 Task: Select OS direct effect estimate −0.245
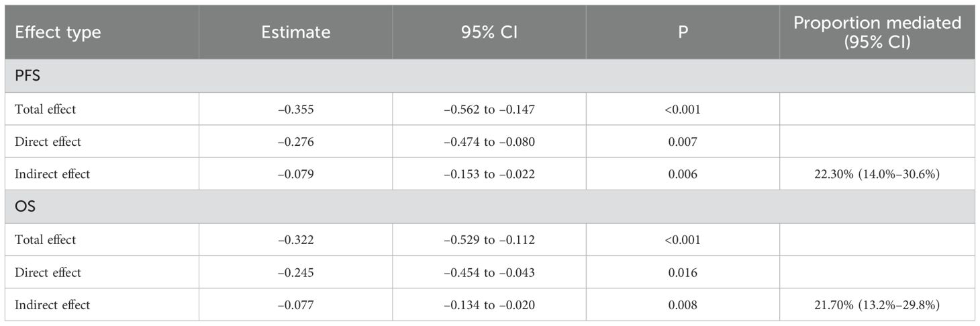(x=295, y=272)
